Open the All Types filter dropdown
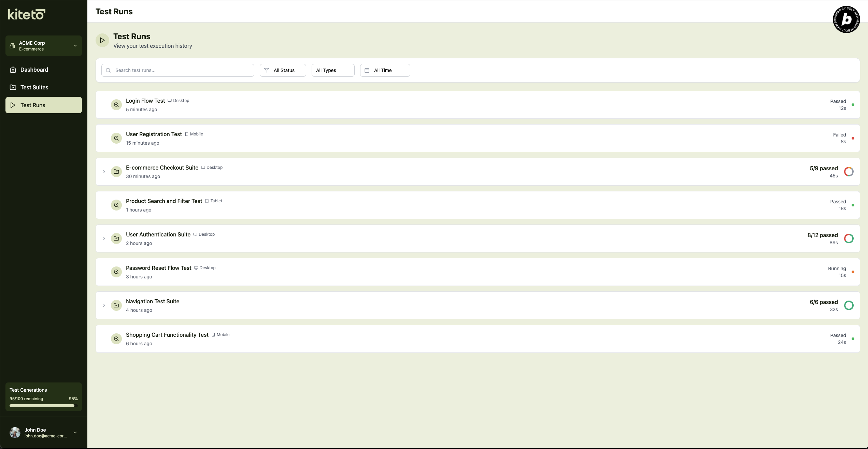Image resolution: width=868 pixels, height=449 pixels. click(333, 70)
